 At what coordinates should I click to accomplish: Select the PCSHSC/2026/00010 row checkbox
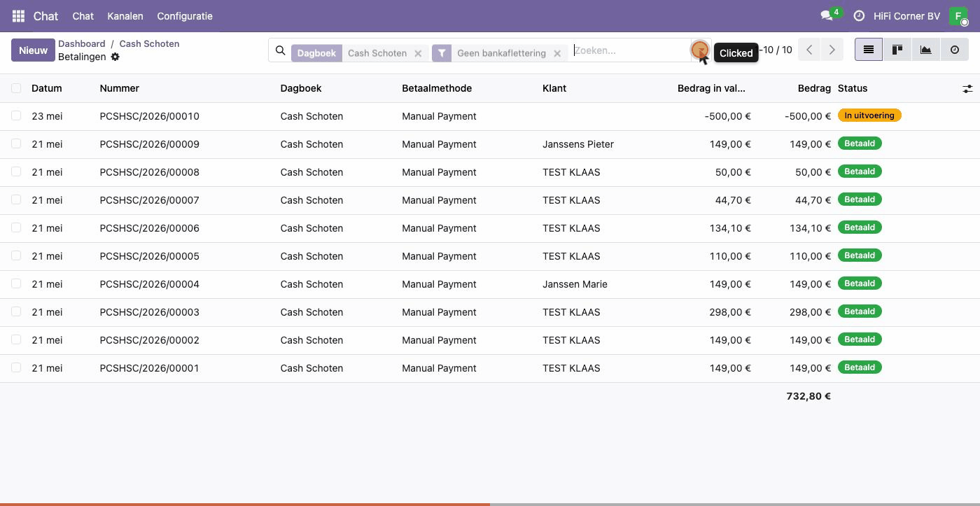[16, 115]
